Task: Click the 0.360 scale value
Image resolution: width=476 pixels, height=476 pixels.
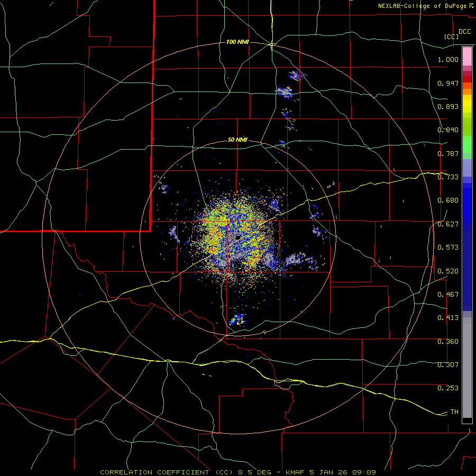Action: [448, 342]
